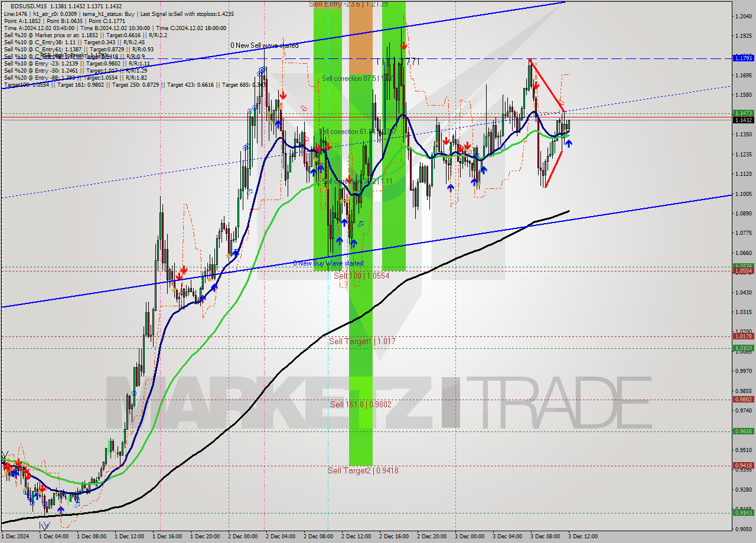Image resolution: width=756 pixels, height=543 pixels.
Task: Click the 'Sell 161.8 | 0.9802' label
Action: click(360, 404)
